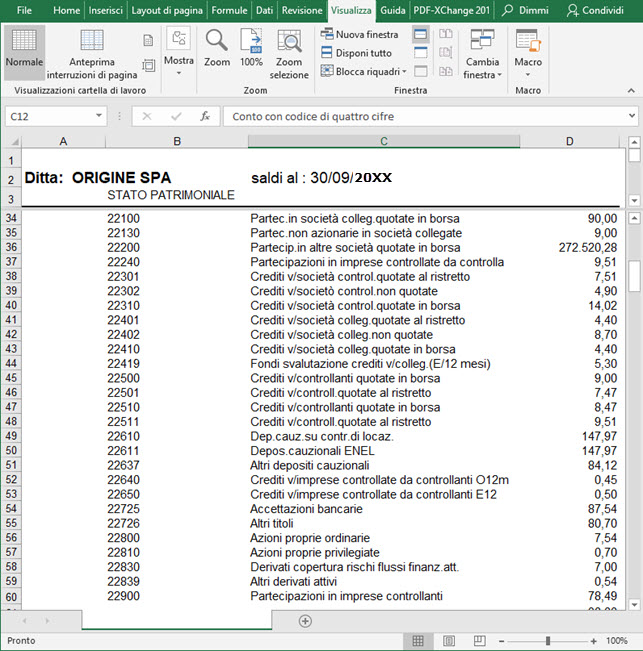Click Reimposta posizione finestra icon

click(446, 71)
